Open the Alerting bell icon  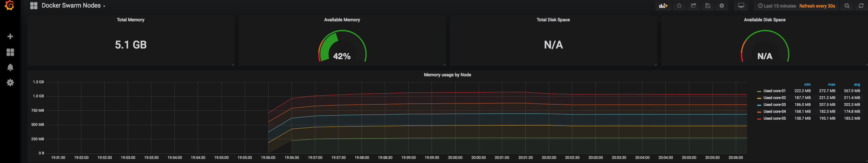tap(10, 67)
